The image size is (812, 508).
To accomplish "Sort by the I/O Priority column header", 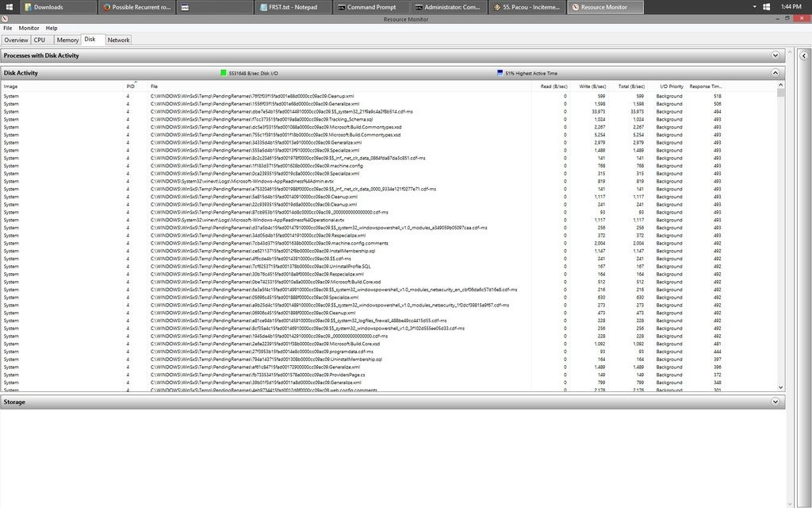I will (667, 87).
